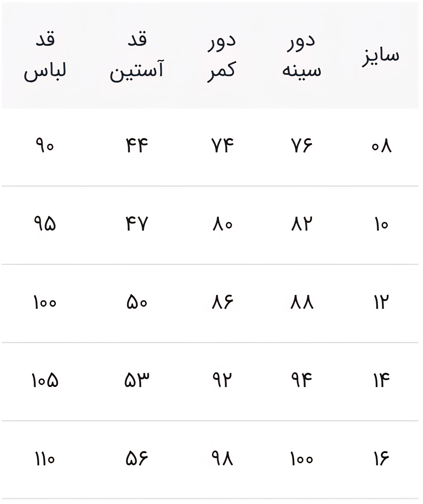
Task: Click chest value 76 for size 08
Action: (302, 145)
